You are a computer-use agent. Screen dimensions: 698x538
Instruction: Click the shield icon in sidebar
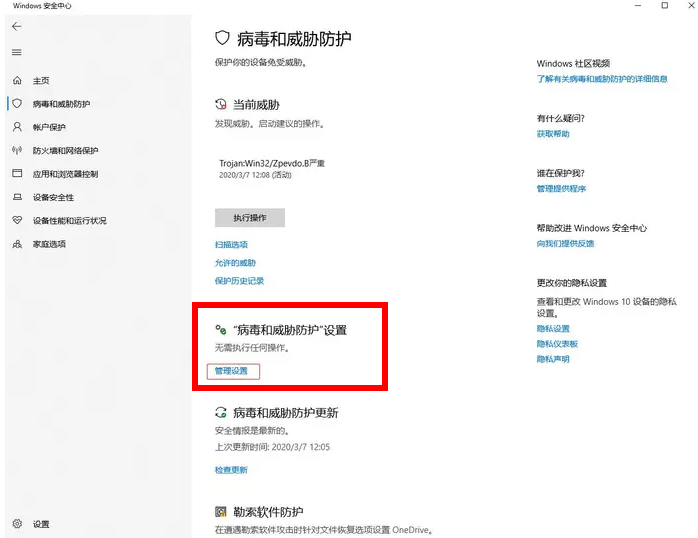[x=17, y=104]
